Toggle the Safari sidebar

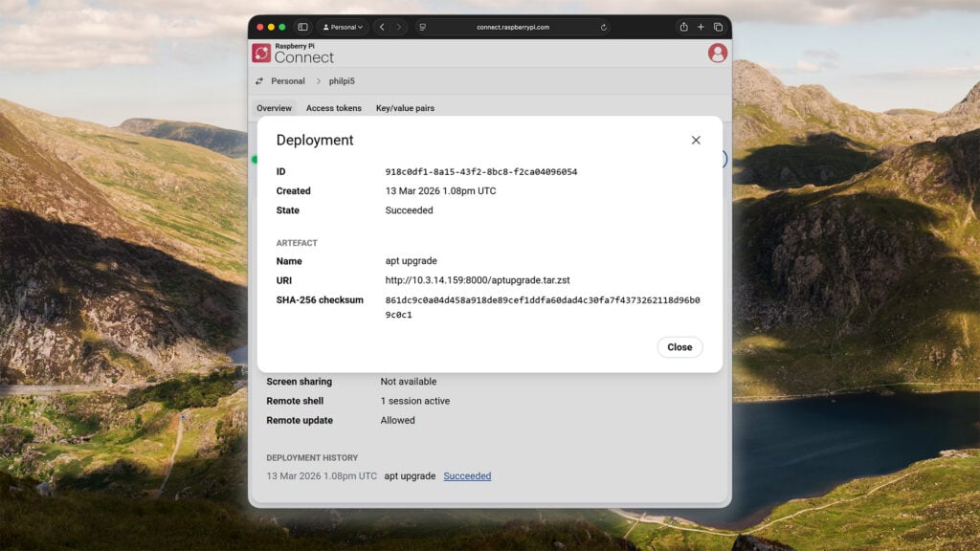[302, 28]
